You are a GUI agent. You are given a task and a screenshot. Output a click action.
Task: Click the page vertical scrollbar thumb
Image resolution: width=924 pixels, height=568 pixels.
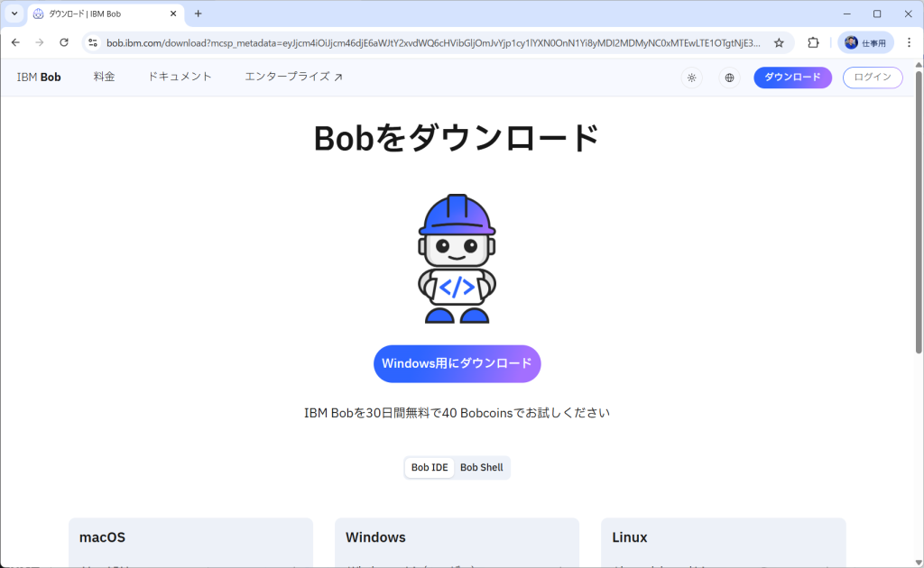[x=918, y=212]
